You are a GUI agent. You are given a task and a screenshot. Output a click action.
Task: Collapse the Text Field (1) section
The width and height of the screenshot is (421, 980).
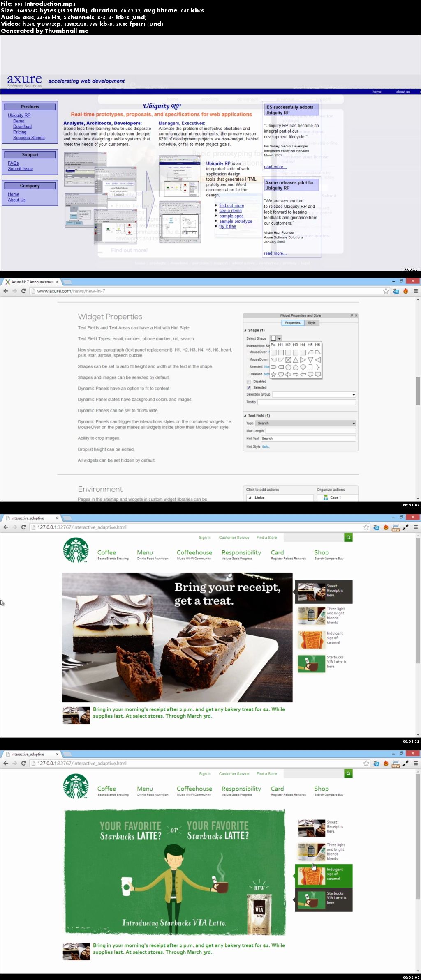click(x=245, y=416)
